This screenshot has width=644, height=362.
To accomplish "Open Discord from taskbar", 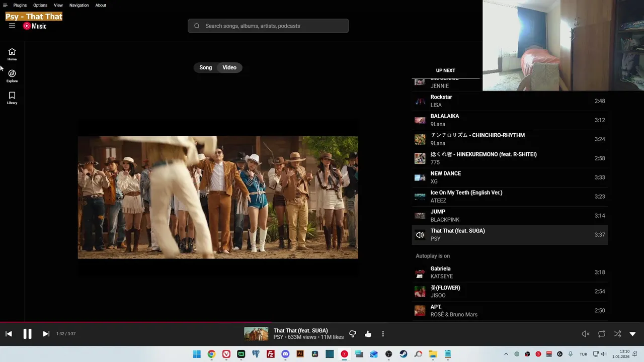I will [285, 354].
